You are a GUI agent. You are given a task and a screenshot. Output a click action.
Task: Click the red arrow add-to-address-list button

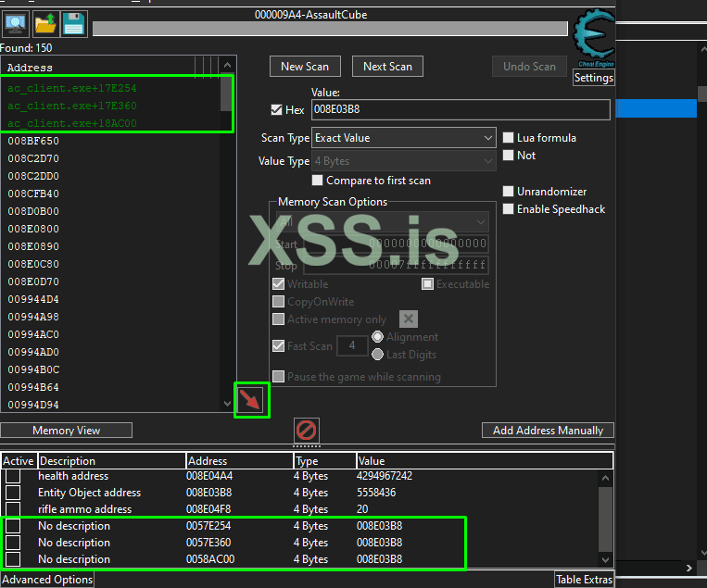(252, 400)
